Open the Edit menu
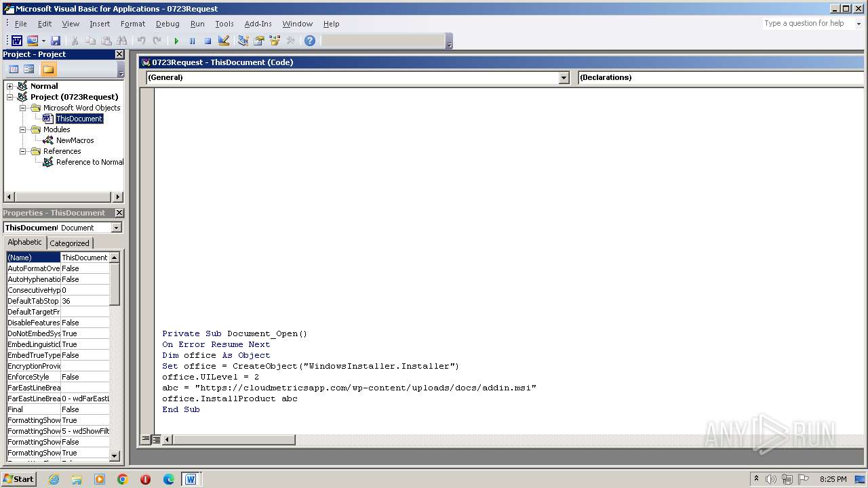Image resolution: width=868 pixels, height=488 pixels. coord(45,24)
